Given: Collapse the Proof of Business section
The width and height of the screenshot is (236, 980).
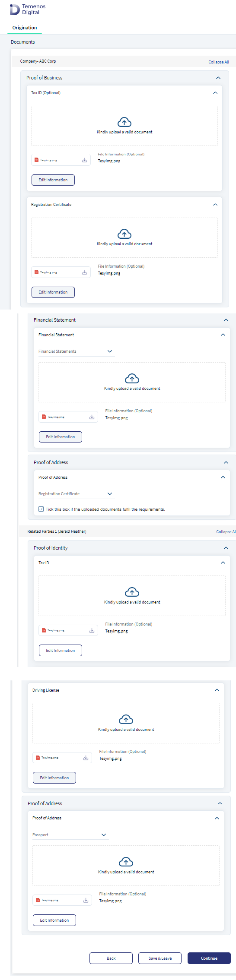Looking at the screenshot, I should (218, 78).
